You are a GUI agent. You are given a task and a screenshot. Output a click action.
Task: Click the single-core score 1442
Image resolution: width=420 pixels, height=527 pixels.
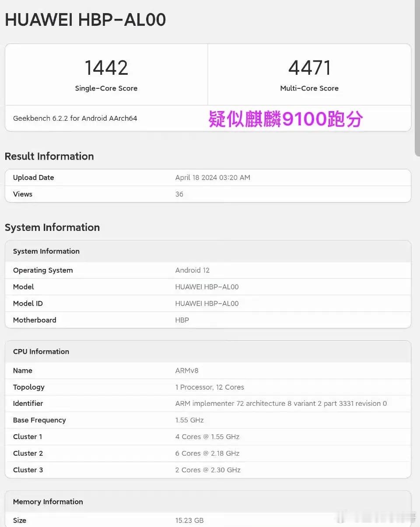point(106,68)
